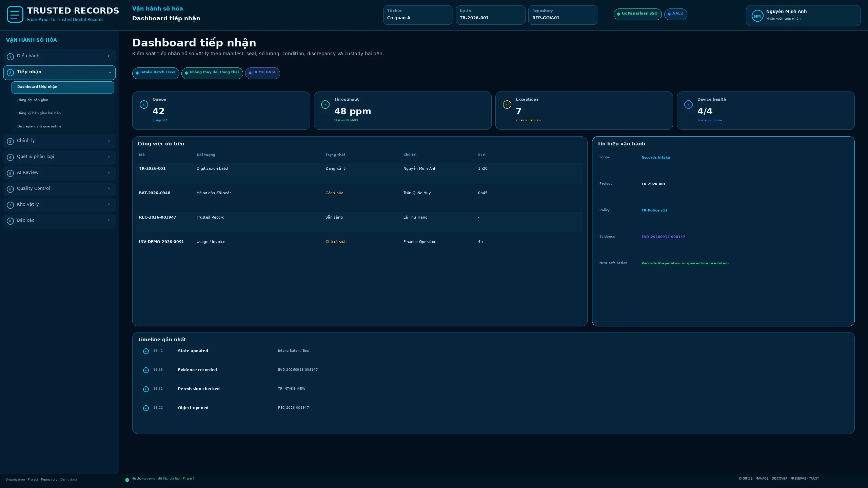Open the TR-Policy-v12 policy link
Viewport: 868px width, 488px height.
tap(654, 210)
